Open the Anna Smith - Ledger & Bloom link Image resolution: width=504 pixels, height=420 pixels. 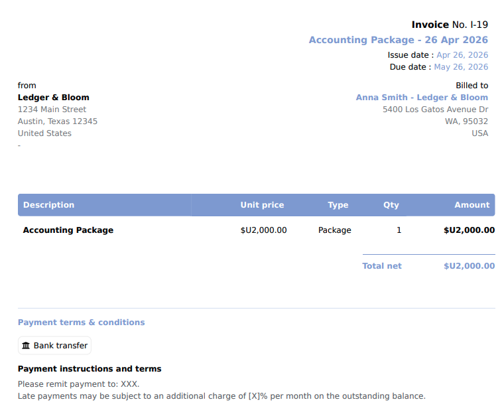pyautogui.click(x=422, y=98)
